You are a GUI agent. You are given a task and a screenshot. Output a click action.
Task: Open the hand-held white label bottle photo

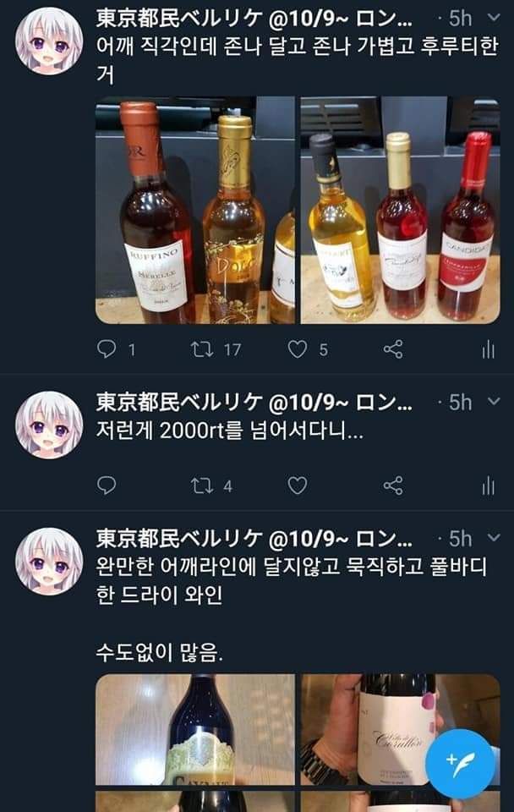(400, 729)
